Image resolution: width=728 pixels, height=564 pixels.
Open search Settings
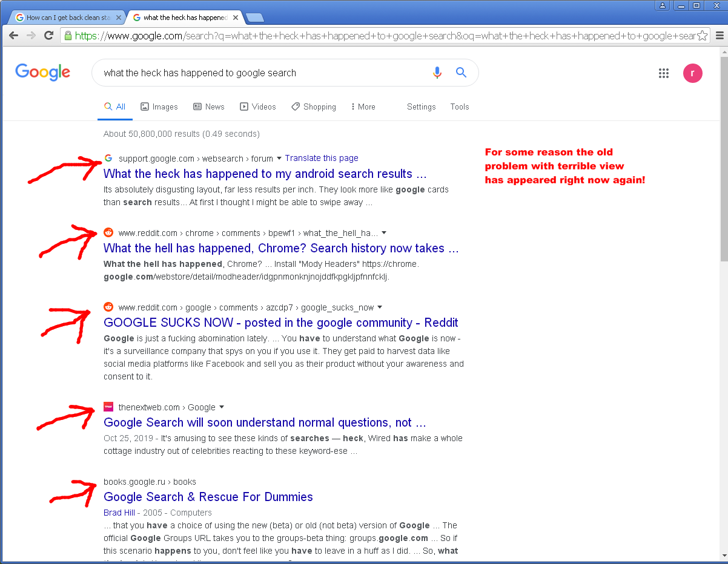pos(422,107)
